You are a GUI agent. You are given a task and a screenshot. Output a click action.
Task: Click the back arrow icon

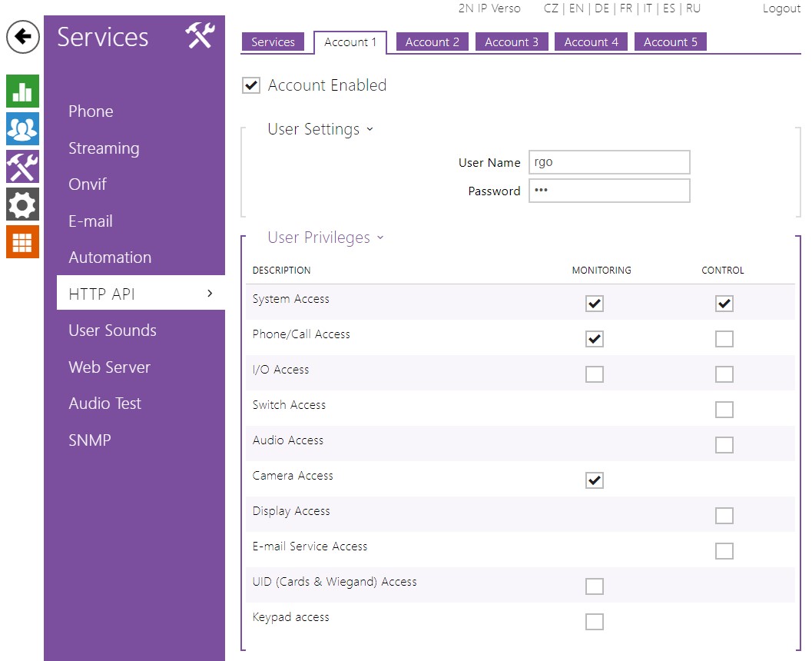pos(23,37)
